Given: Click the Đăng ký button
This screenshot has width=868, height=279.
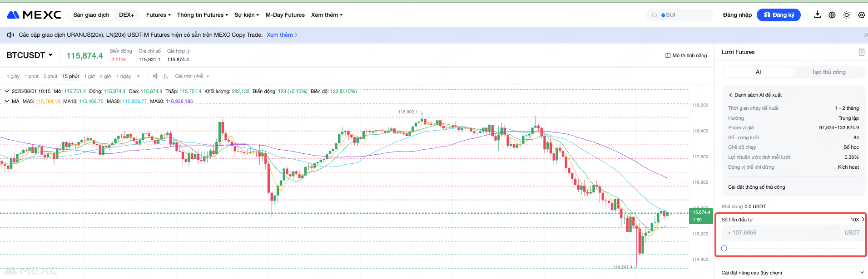Looking at the screenshot, I should (x=779, y=15).
